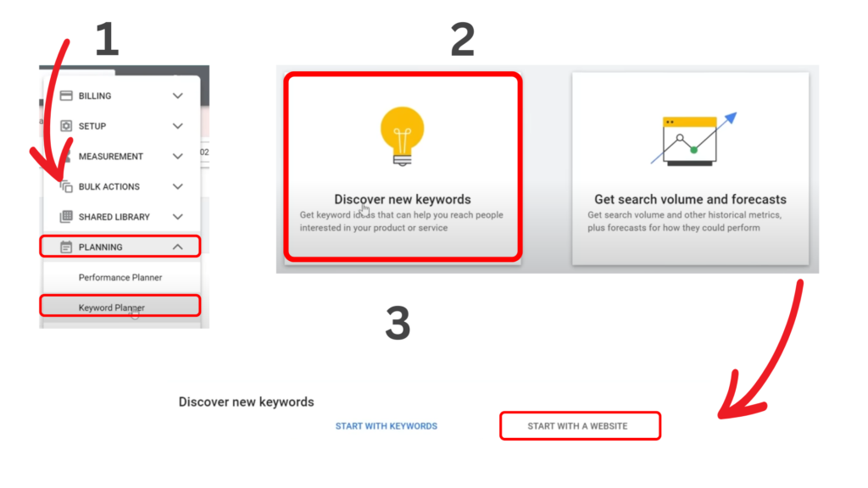Collapse the Planning section chevron
Screen dimensions: 868x488
[178, 247]
